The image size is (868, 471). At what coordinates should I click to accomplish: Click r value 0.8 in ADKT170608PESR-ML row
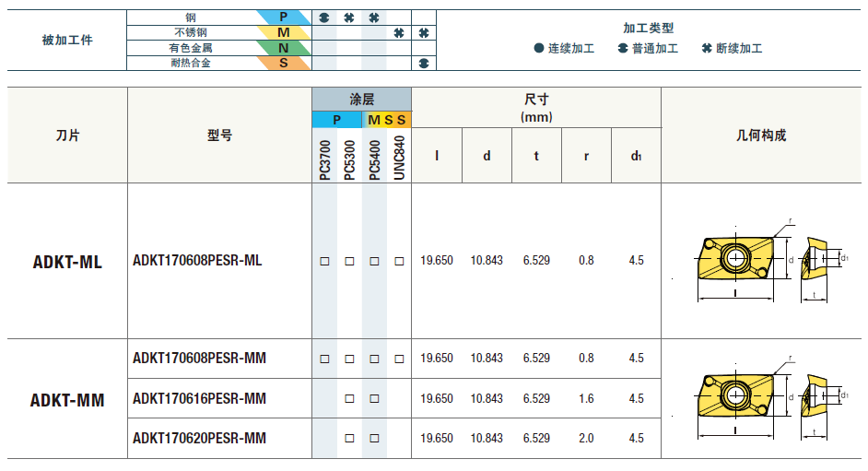click(586, 261)
